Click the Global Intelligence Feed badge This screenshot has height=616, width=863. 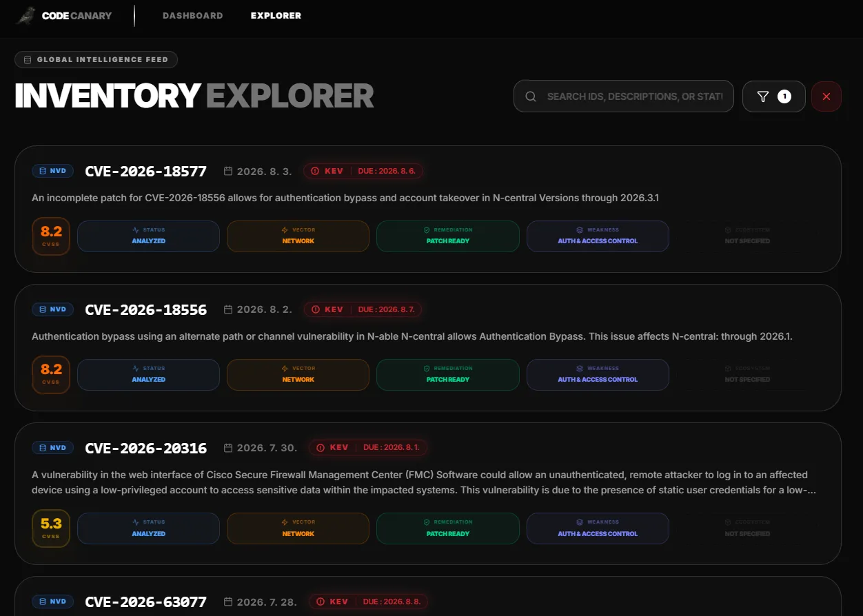tap(96, 59)
